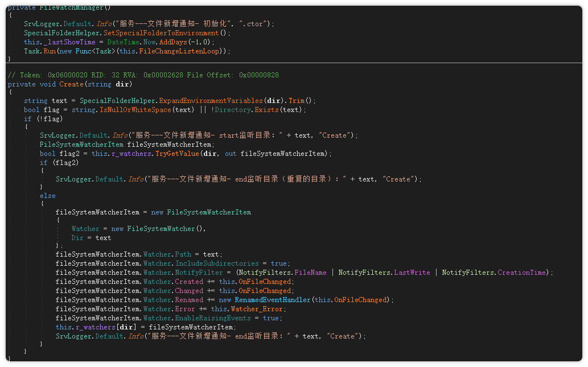Click the FileChangeListenLoop method reference
This screenshot has width=588, height=367.
(x=184, y=51)
